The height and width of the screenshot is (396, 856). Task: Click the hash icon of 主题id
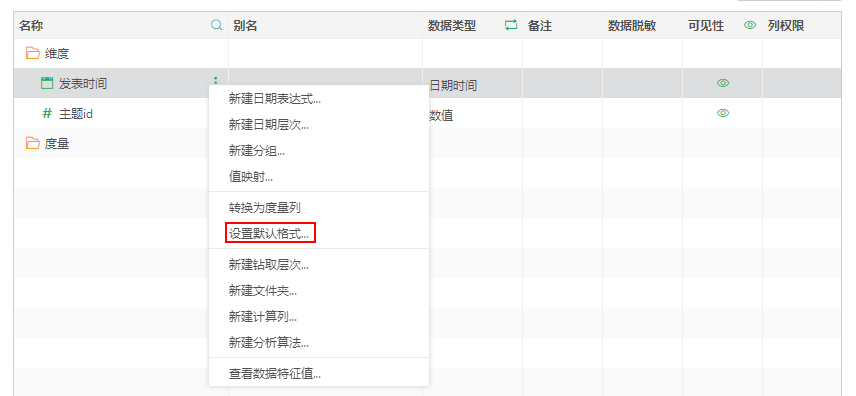pos(47,113)
